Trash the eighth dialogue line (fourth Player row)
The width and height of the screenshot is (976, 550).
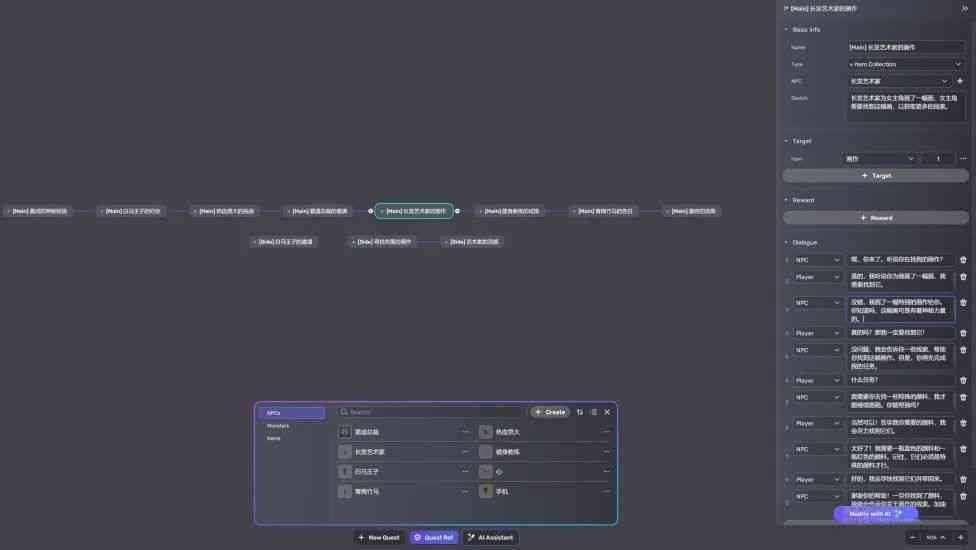click(x=963, y=424)
